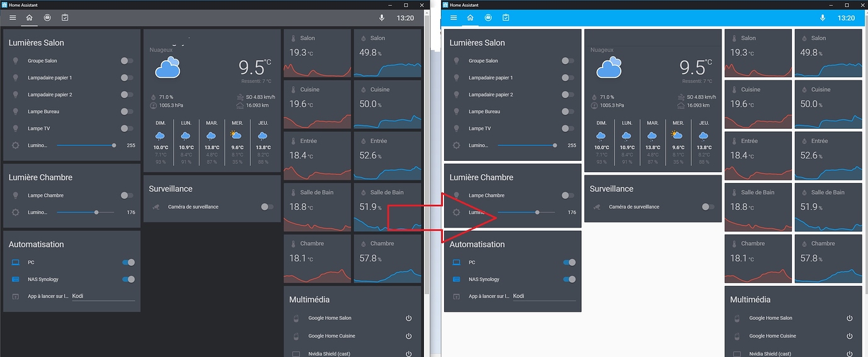Click Lampe Chambre label in right window
The image size is (868, 357).
pos(486,195)
